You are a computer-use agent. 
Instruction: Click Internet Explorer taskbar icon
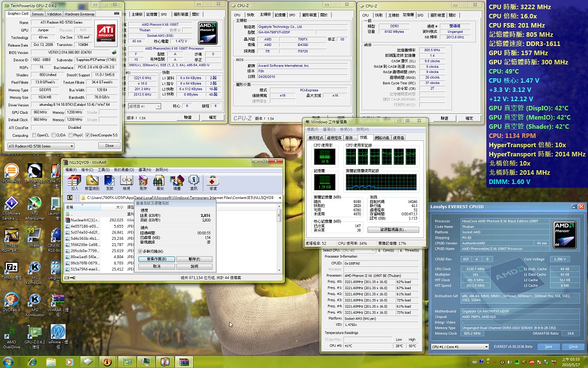click(32, 362)
